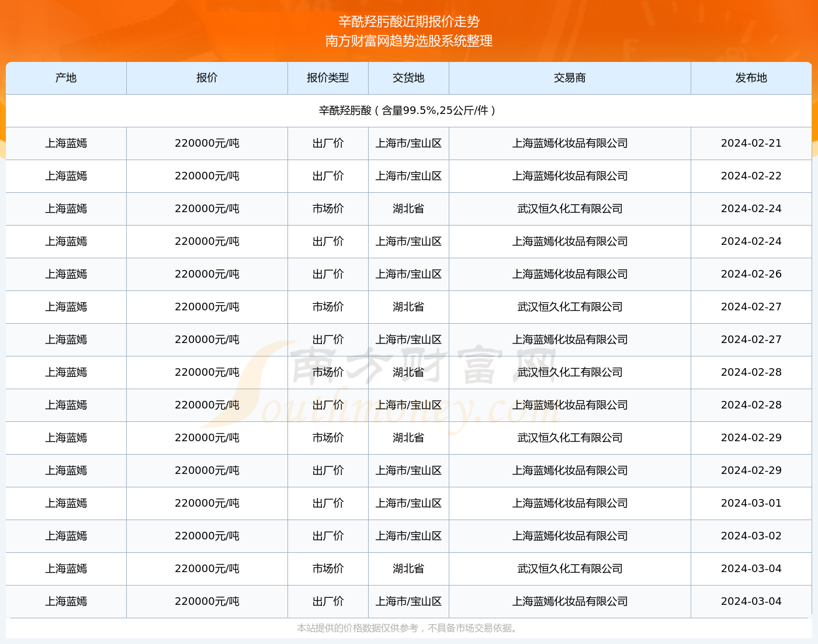818x644 pixels.
Task: Select 2024-02-28 date in the 宝山区 row
Action: pyautogui.click(x=751, y=405)
